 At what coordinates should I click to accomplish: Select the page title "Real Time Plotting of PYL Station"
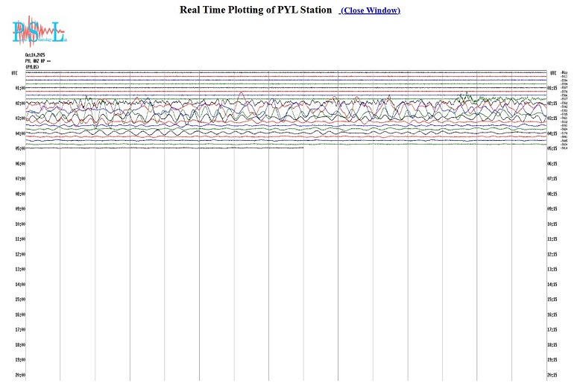click(x=255, y=10)
